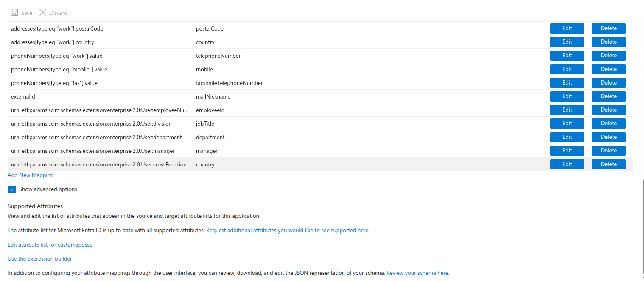The width and height of the screenshot is (644, 282).
Task: Click Add New Mapping link
Action: point(31,175)
